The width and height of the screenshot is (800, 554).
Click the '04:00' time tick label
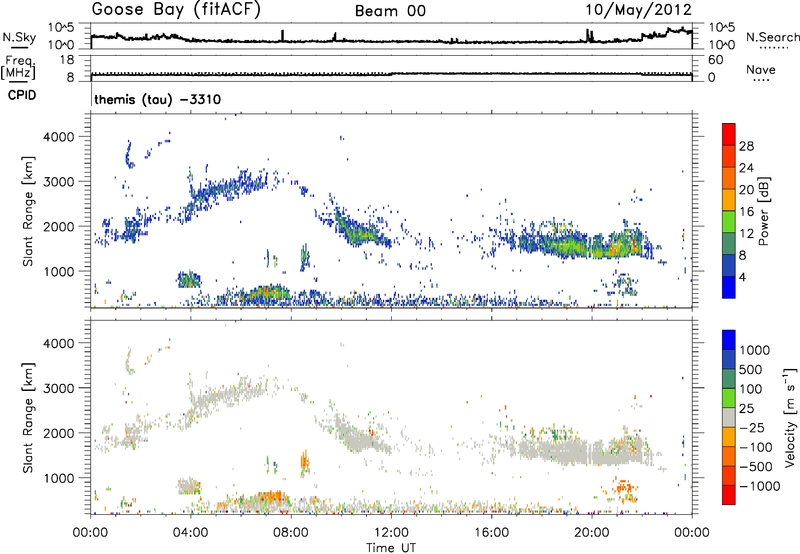coord(190,533)
